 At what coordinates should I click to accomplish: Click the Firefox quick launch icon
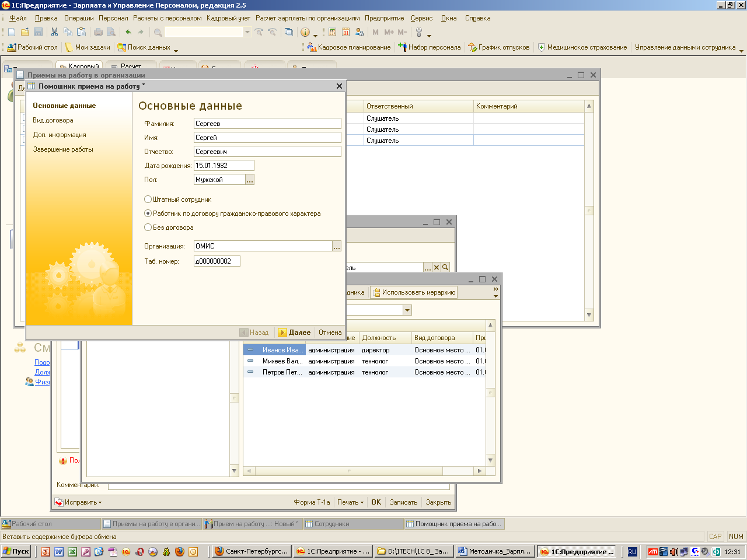point(180,551)
